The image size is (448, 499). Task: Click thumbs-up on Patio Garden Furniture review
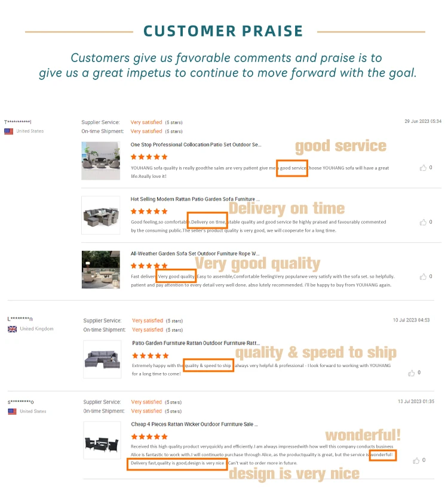412,373
